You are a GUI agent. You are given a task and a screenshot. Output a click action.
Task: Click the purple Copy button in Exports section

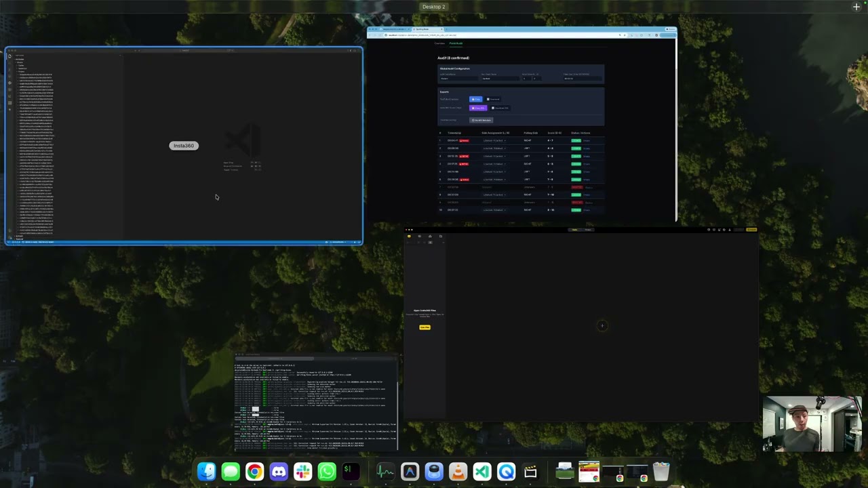(478, 108)
